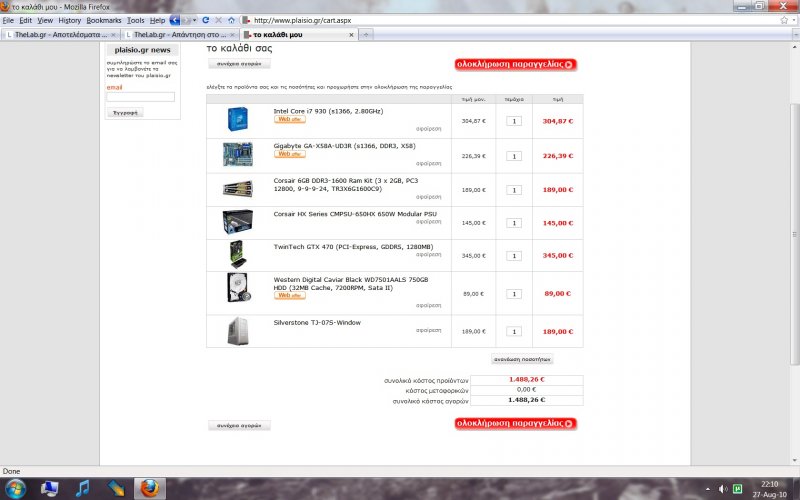Click the bottom 'συνέχεια αγορών' button

click(239, 425)
